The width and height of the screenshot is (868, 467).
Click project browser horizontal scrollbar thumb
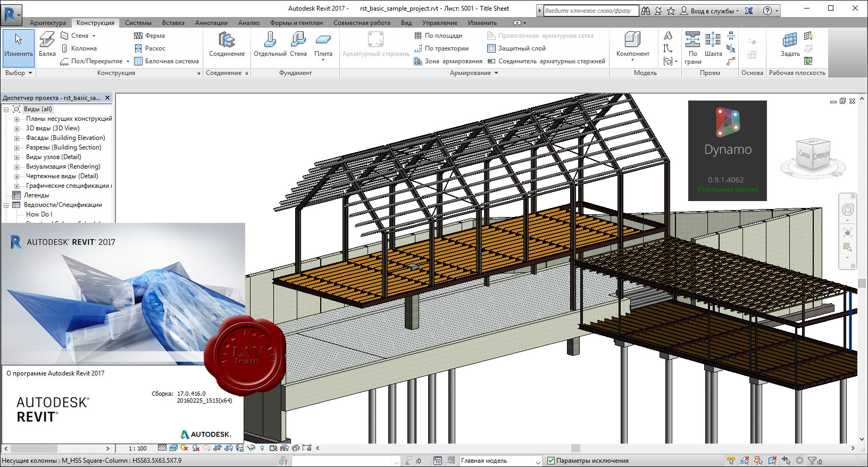(x=34, y=448)
